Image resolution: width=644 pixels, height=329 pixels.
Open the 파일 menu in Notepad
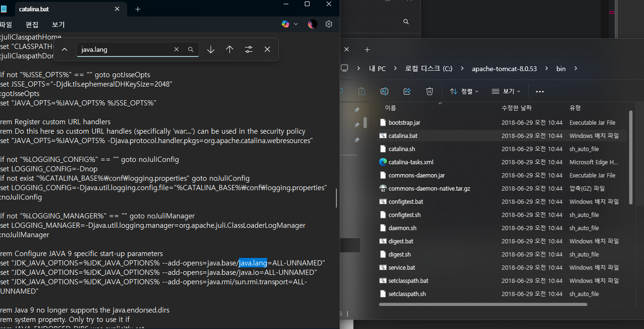[6, 24]
